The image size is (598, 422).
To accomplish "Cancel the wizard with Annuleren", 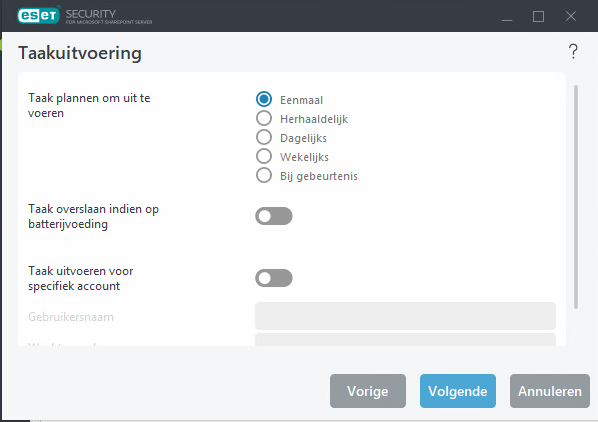I will click(x=550, y=391).
